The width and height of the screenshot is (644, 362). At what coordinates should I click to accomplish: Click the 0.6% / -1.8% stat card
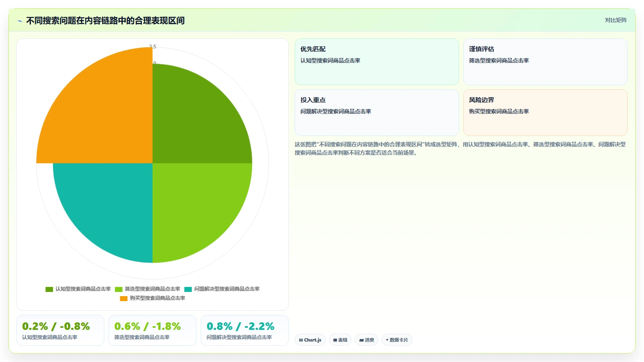(x=152, y=330)
